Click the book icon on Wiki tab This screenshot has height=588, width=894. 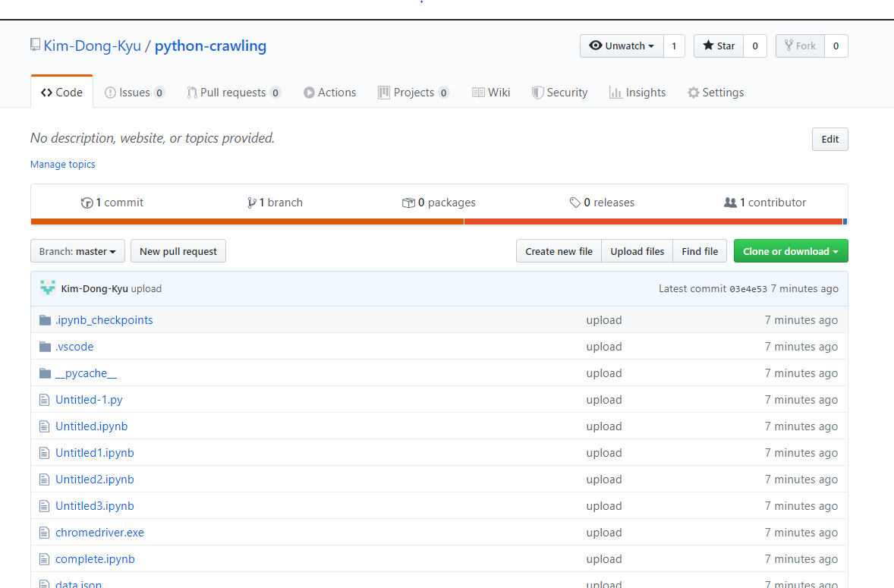coord(478,93)
